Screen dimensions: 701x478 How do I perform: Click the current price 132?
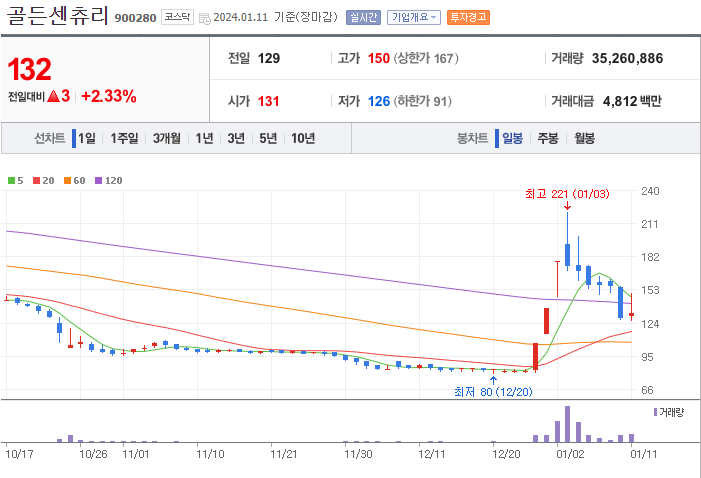pyautogui.click(x=30, y=70)
